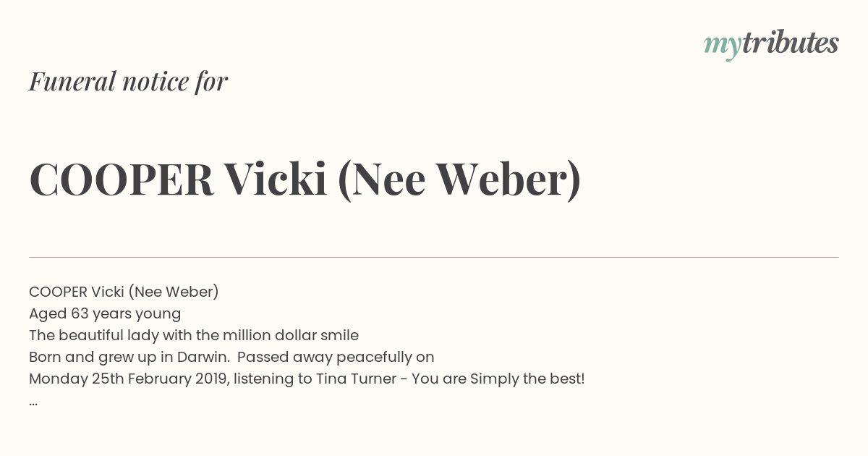This screenshot has width=868, height=456.
Task: Select the small COOPER Vicki (Nee Weber) line
Action: coord(124,292)
